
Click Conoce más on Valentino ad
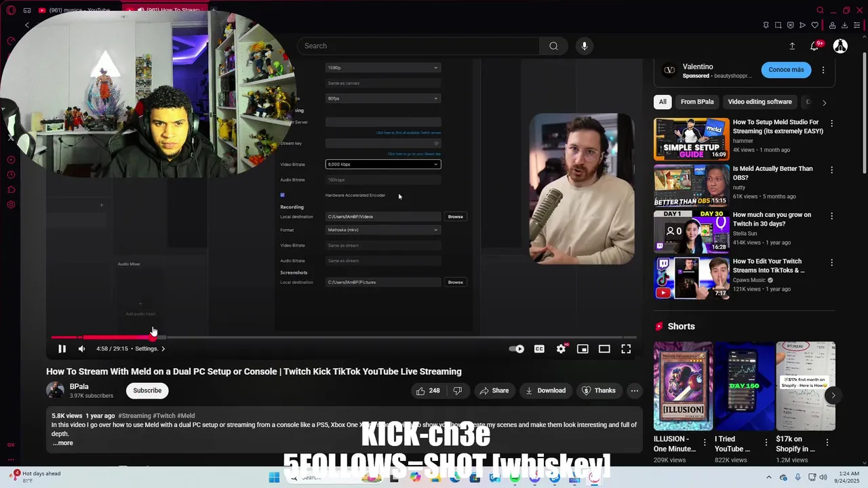(x=786, y=70)
